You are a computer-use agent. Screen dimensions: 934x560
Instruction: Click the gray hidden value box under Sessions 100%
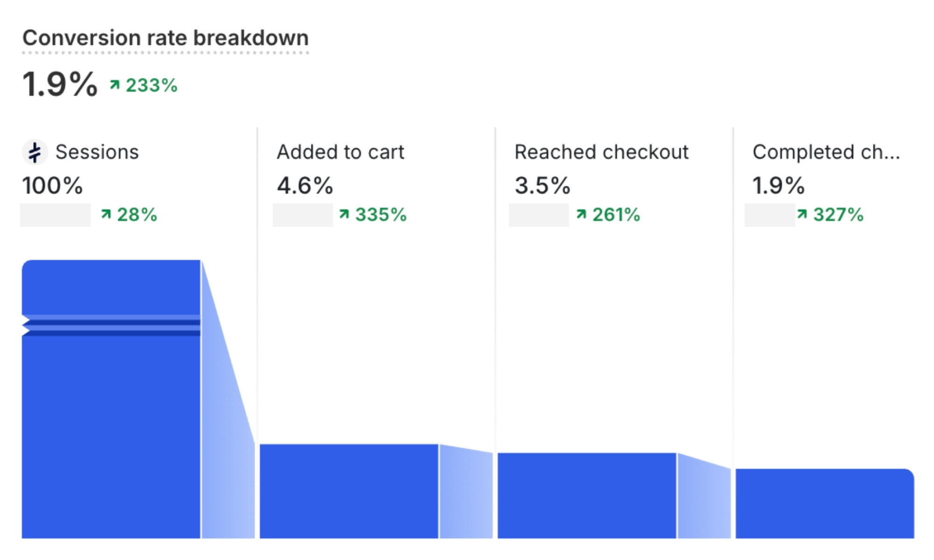tap(55, 215)
